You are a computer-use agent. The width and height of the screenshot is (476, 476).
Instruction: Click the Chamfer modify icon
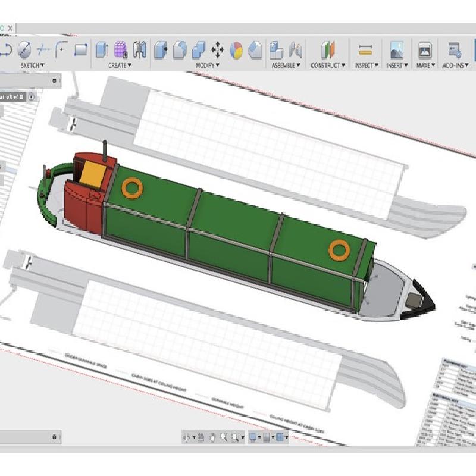click(255, 50)
